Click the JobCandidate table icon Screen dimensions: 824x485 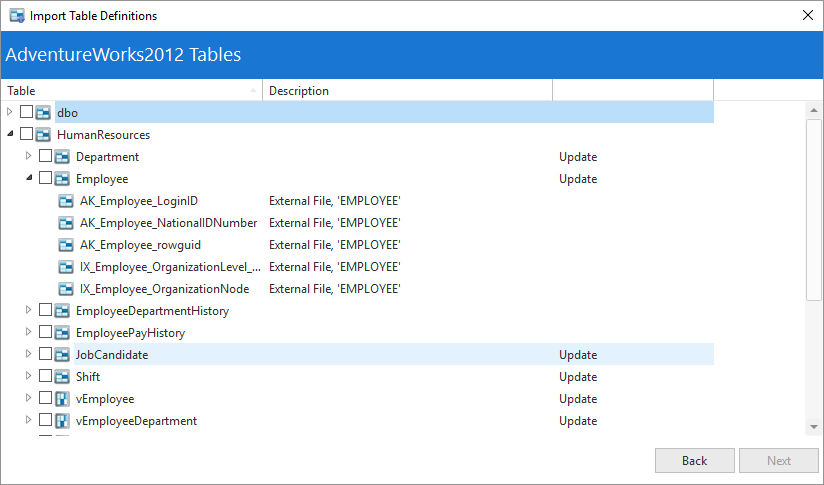[x=62, y=355]
